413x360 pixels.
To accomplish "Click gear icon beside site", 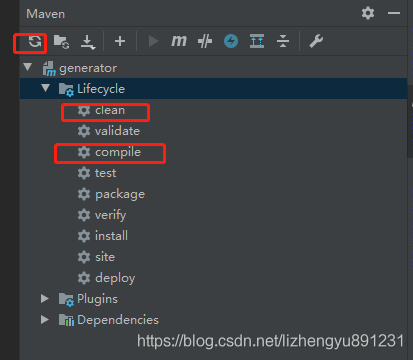I will [x=84, y=257].
